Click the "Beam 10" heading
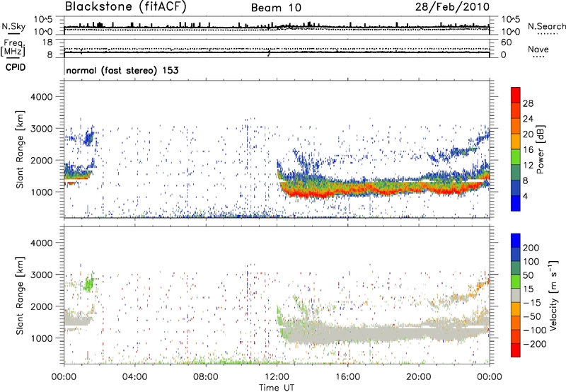This screenshot has height=392, width=566. point(276,8)
